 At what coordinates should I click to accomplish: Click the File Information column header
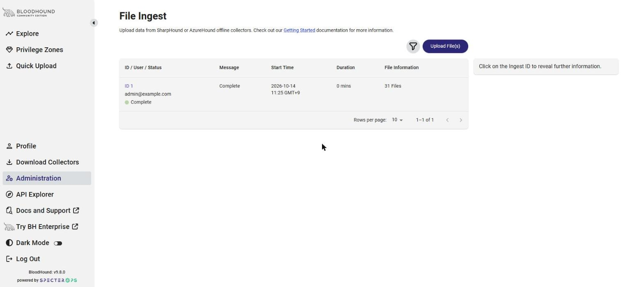pos(402,67)
